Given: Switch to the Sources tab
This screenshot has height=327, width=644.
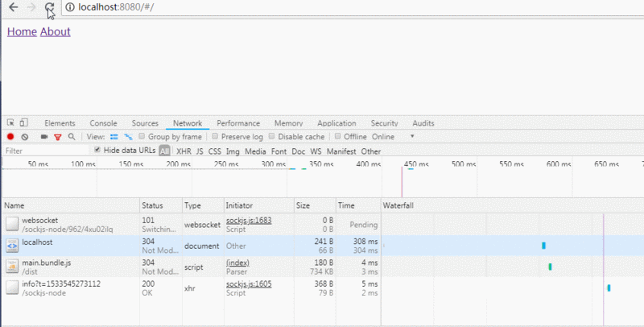Looking at the screenshot, I should pos(145,123).
